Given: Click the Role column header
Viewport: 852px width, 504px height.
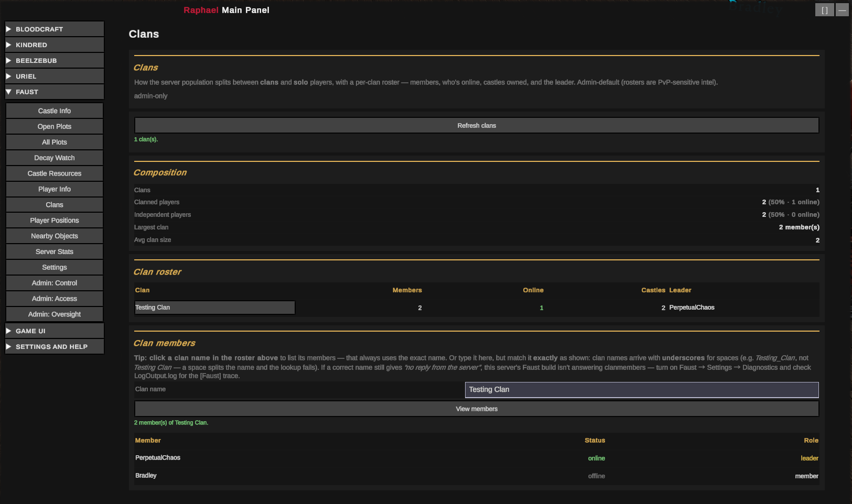Looking at the screenshot, I should pos(811,441).
